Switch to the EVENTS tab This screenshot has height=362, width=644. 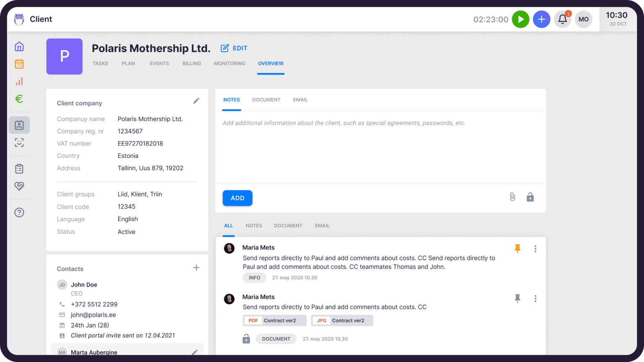point(159,64)
